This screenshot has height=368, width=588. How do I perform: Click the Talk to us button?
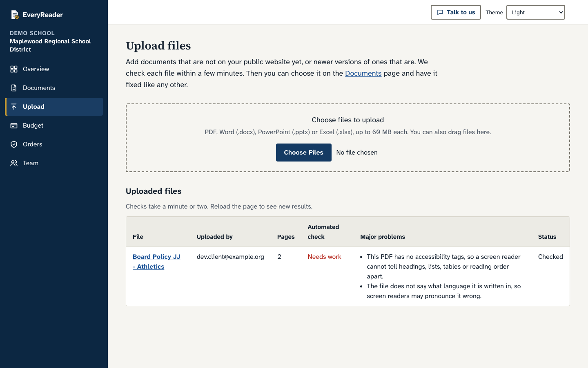[x=456, y=12]
